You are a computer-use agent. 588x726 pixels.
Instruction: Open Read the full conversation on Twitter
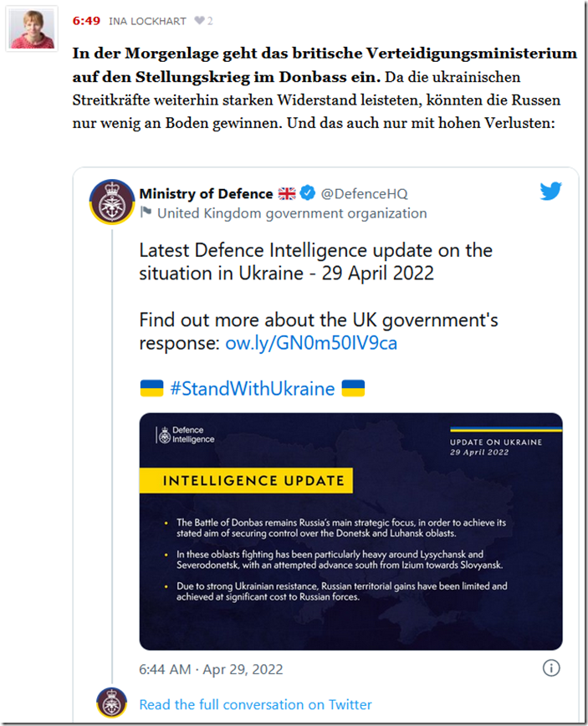click(x=255, y=704)
